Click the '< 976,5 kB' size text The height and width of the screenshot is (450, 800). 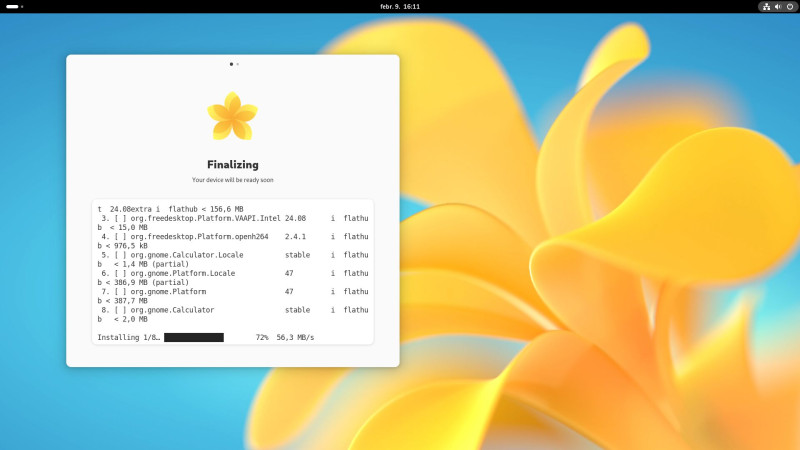(127, 245)
